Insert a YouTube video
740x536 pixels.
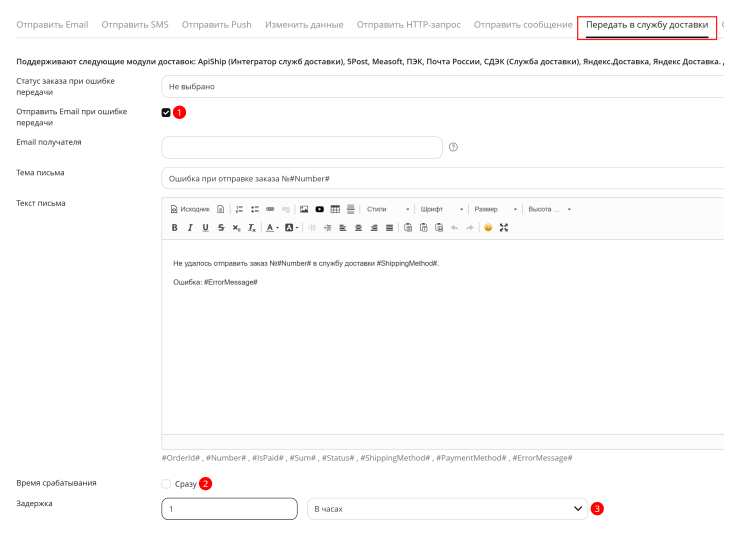pyautogui.click(x=320, y=209)
